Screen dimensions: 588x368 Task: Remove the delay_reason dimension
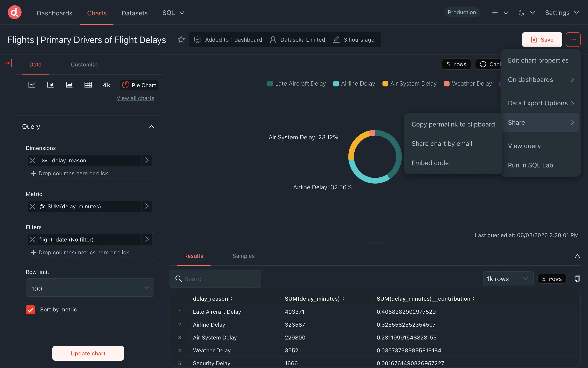click(x=32, y=160)
